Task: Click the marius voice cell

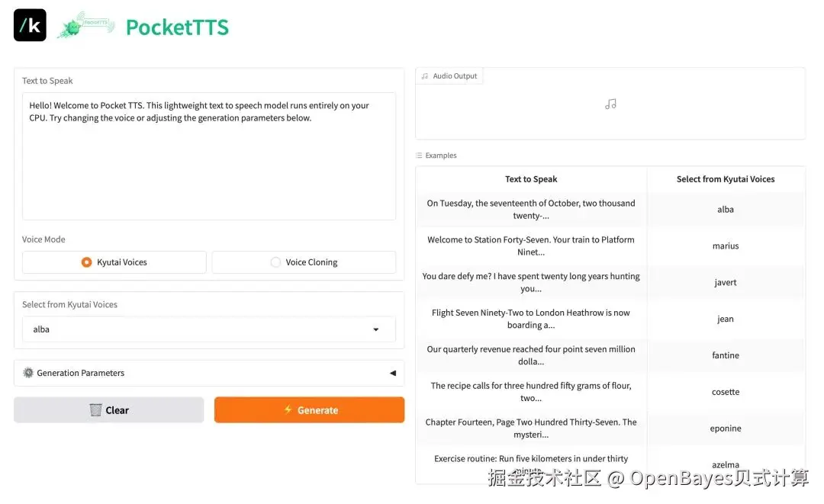Action: [726, 246]
